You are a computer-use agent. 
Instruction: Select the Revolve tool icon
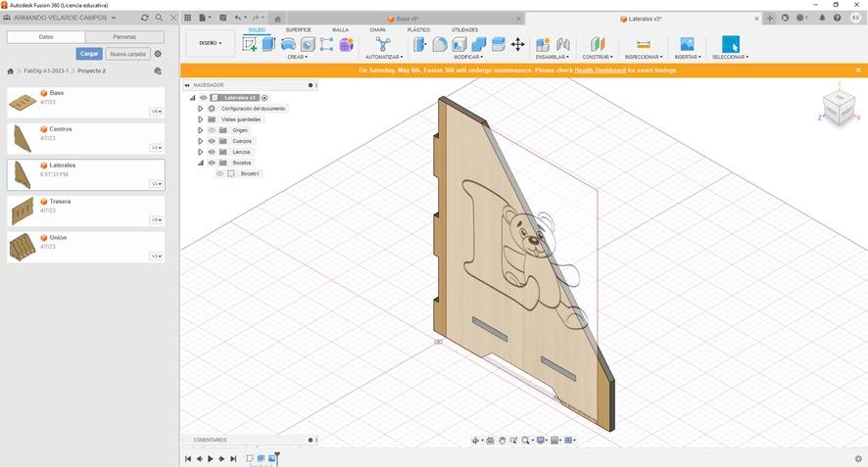click(x=288, y=44)
